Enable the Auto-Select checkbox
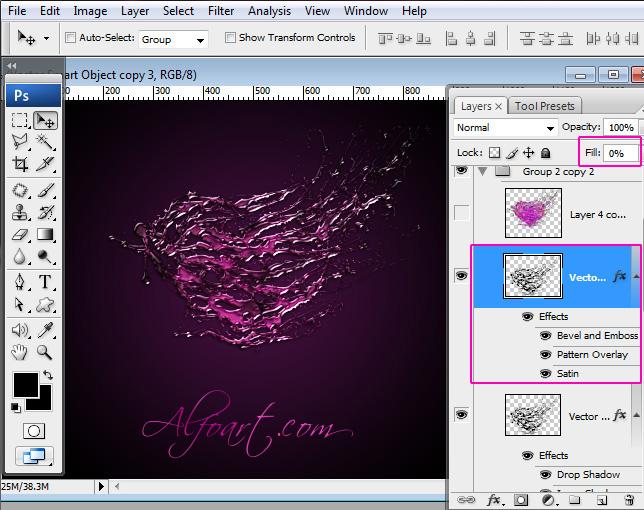The width and height of the screenshot is (644, 510). coord(71,38)
